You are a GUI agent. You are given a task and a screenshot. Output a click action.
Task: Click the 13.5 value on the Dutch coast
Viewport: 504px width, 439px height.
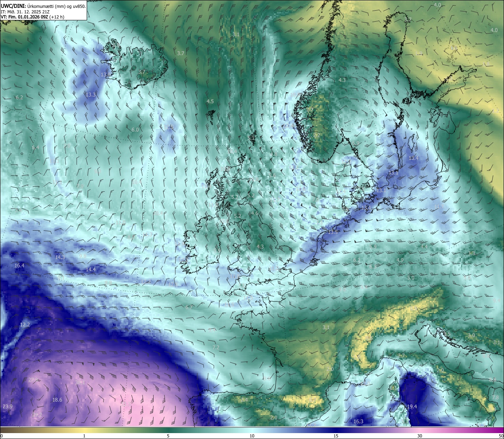333,232
